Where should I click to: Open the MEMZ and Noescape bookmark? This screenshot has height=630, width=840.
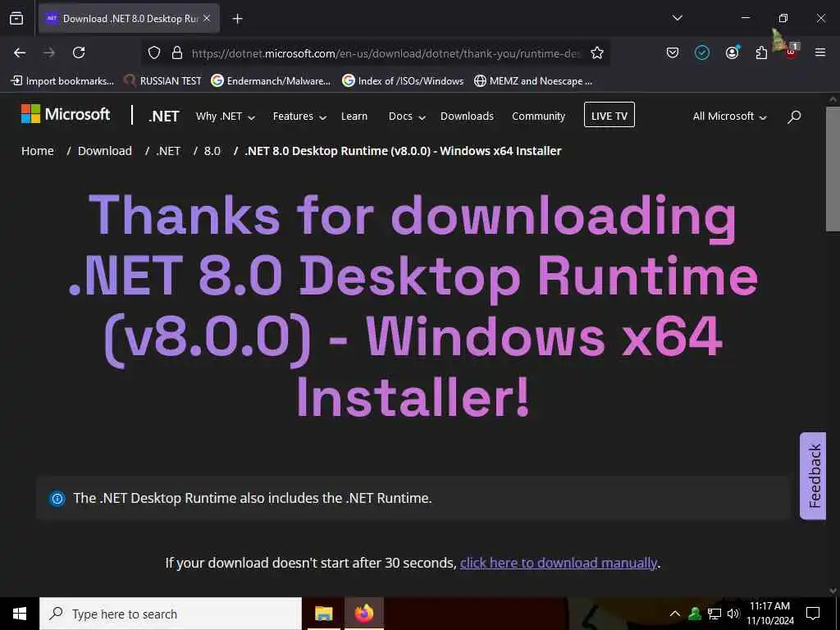[533, 81]
